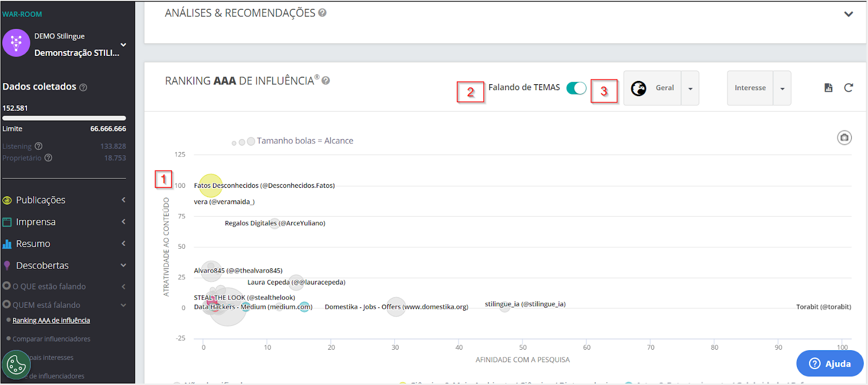Click the 152.581 collected data value
Viewport: 868px width, 385px height.
coord(15,108)
